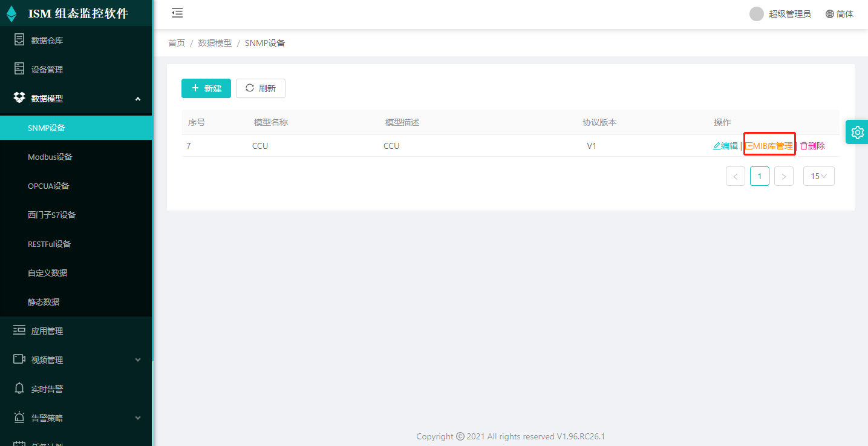
Task: Click the 新建 button
Action: tap(206, 88)
